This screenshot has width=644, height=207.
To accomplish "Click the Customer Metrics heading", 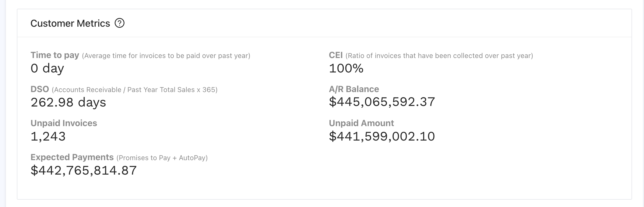I will tap(70, 23).
